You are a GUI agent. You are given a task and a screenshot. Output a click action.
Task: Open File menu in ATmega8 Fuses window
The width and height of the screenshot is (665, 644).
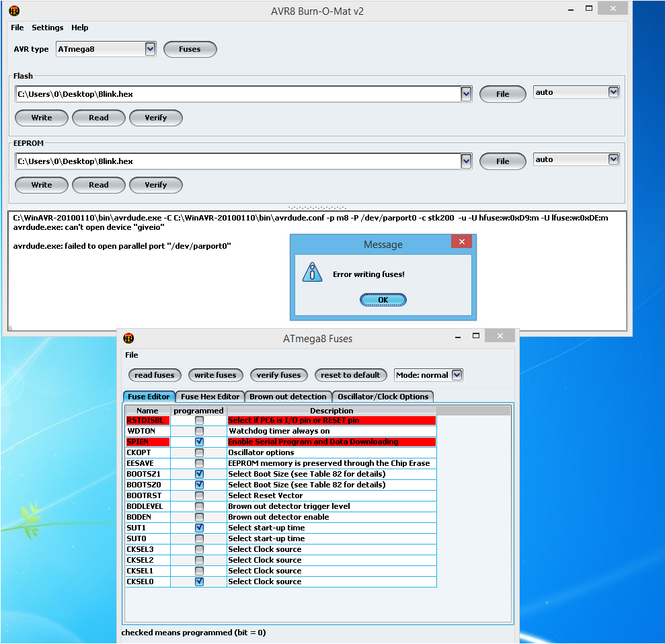point(132,355)
